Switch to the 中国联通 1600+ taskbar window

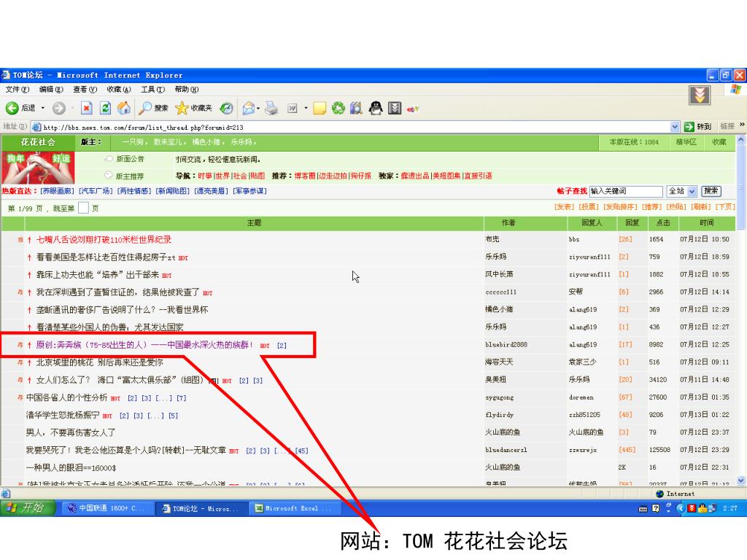tap(108, 508)
